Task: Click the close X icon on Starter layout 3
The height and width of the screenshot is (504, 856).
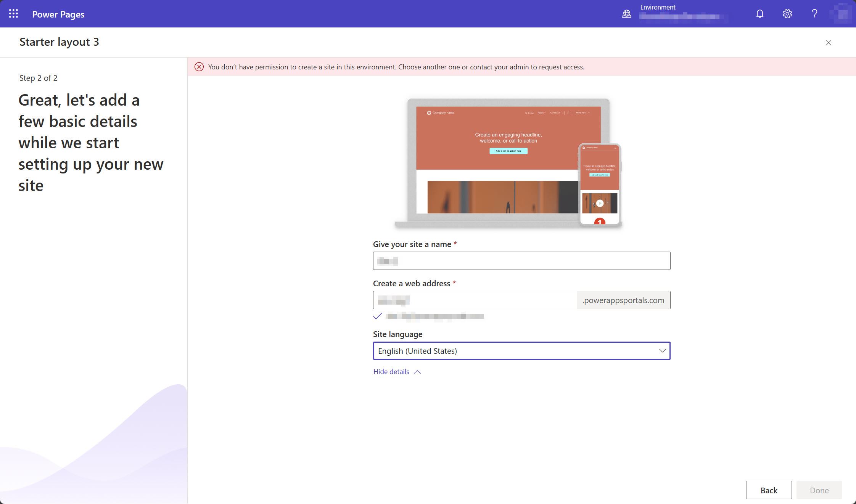Action: coord(829,43)
